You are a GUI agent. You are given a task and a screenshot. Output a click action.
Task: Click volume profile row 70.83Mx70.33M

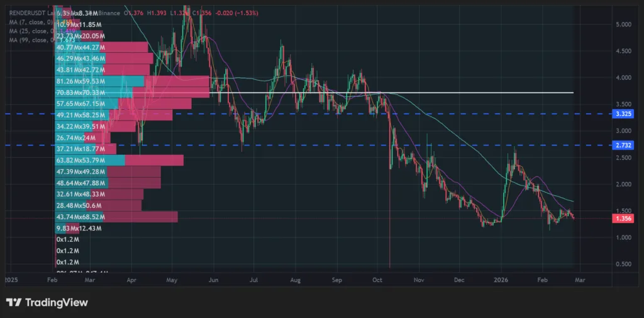point(132,93)
